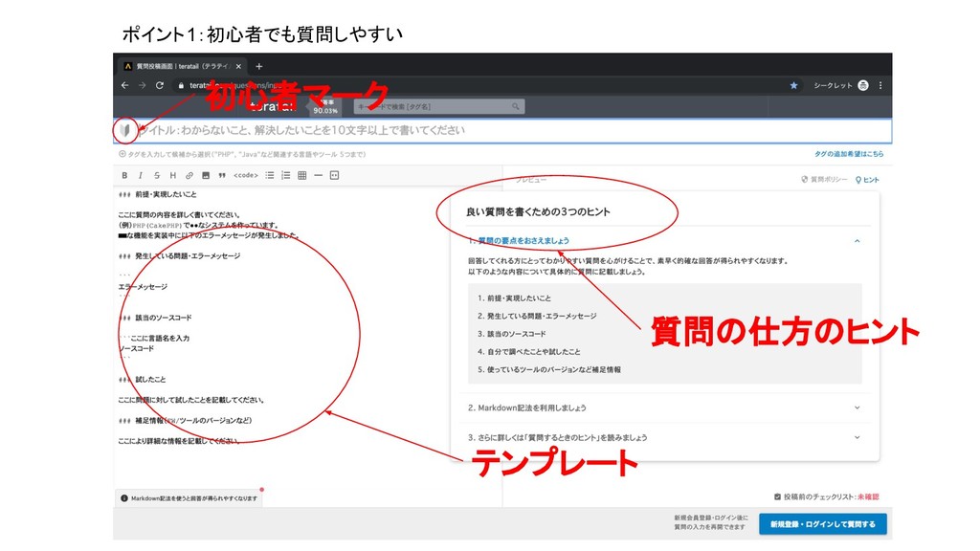Apply italic formatting in editor toolbar
This screenshot has height=551, width=980.
tap(141, 176)
